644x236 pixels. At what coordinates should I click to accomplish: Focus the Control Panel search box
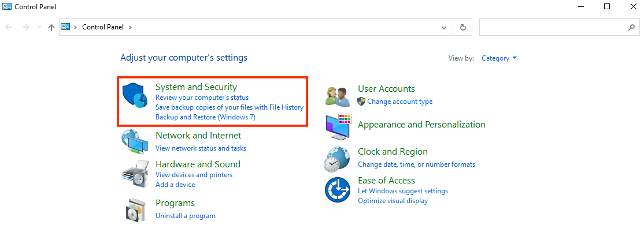[x=559, y=28]
